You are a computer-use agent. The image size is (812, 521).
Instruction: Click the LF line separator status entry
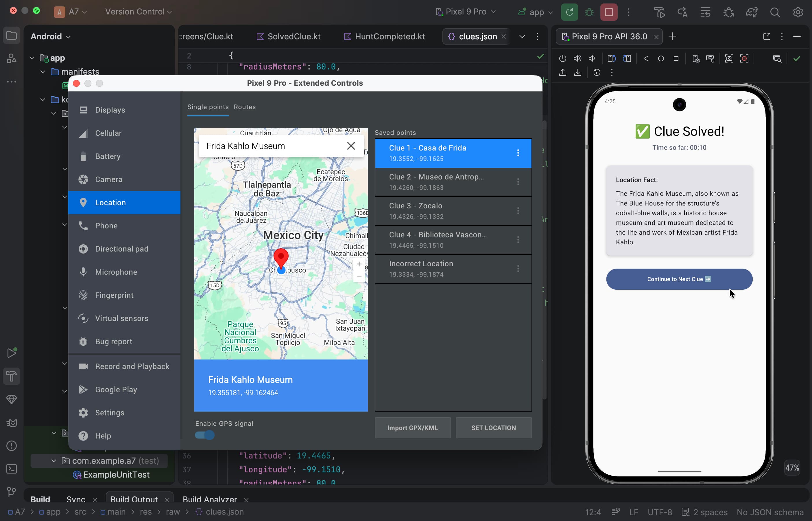(x=634, y=512)
